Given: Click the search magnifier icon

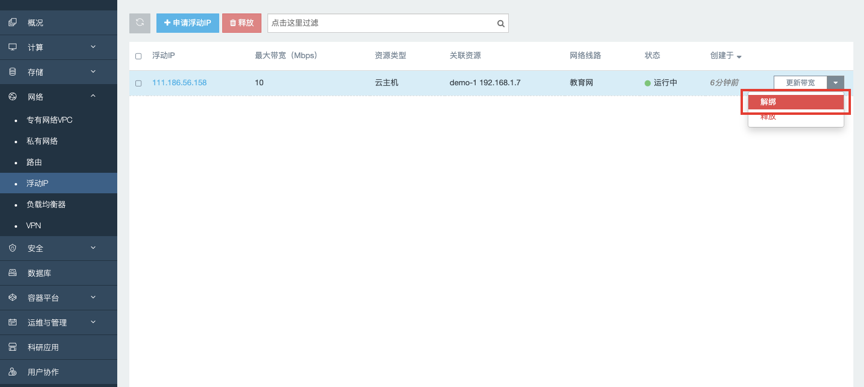Looking at the screenshot, I should 500,24.
